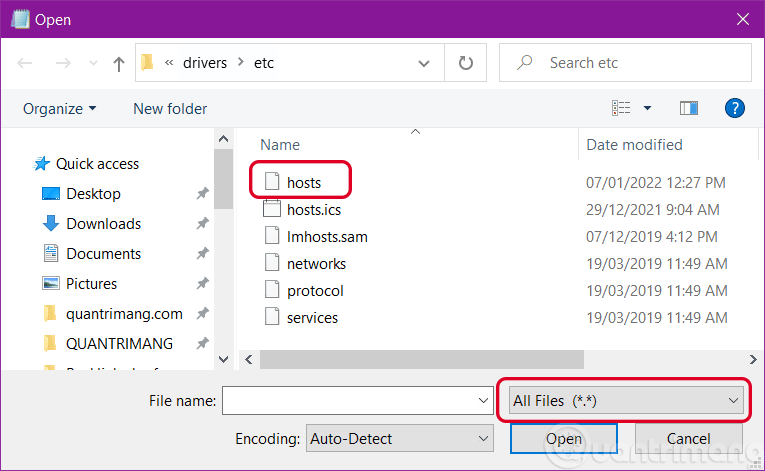This screenshot has height=471, width=765.
Task: Expand the view options dropdown arrow
Action: (x=647, y=108)
